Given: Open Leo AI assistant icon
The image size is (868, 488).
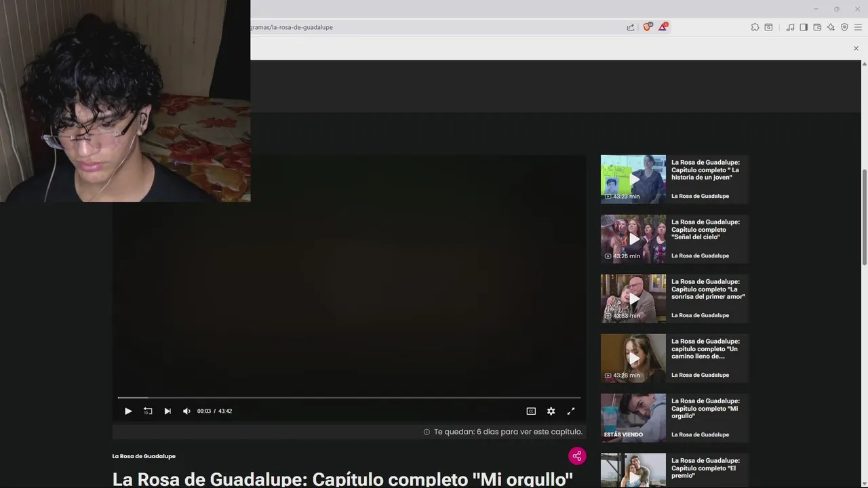Looking at the screenshot, I should [x=831, y=27].
